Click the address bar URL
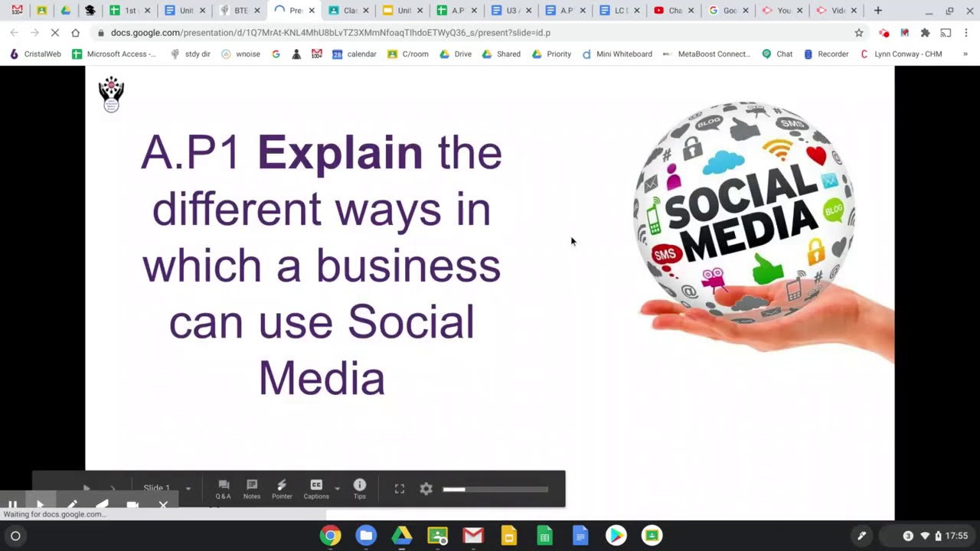 (330, 33)
